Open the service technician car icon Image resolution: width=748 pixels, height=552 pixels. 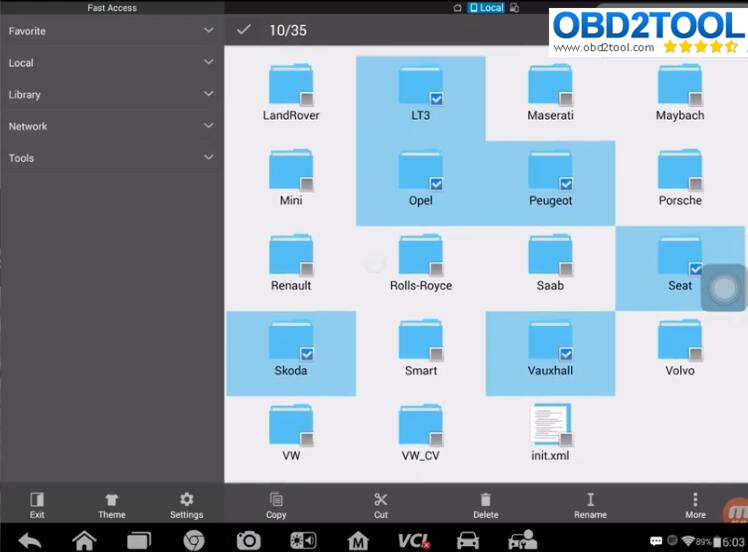[522, 541]
